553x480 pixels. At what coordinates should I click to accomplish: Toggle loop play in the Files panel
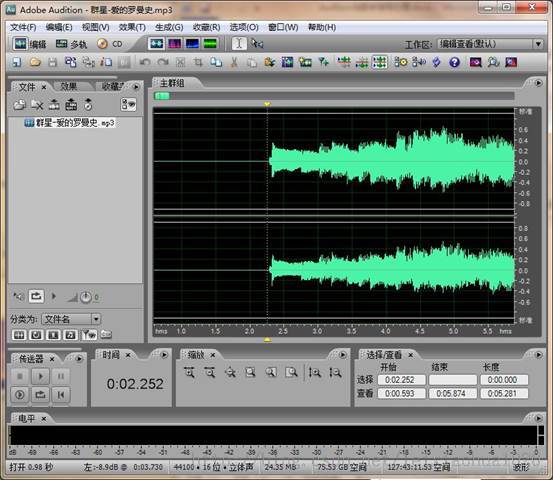point(36,296)
